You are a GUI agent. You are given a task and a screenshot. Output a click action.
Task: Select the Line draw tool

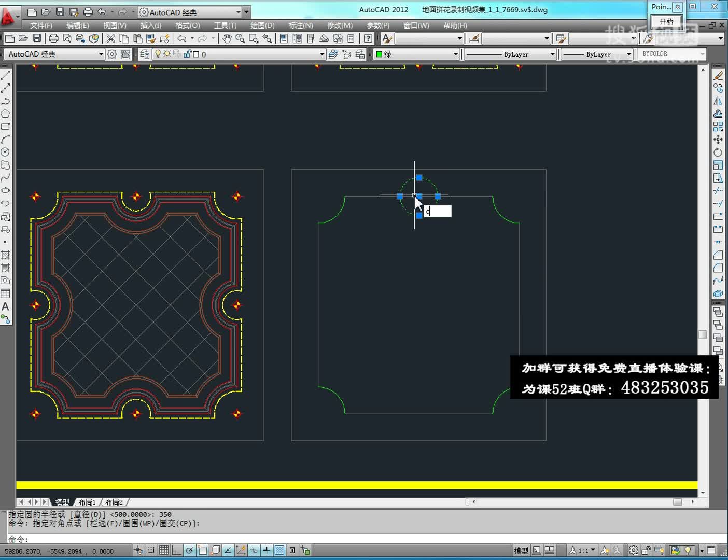(6, 75)
